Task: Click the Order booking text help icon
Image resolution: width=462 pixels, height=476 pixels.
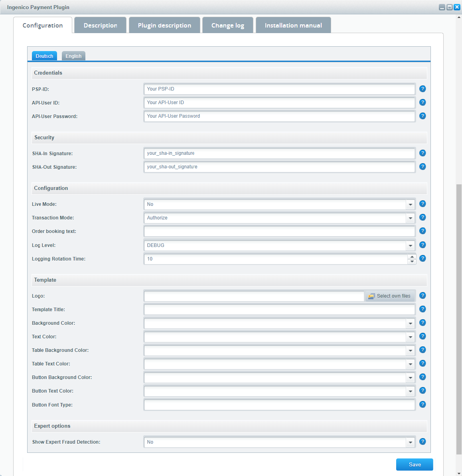Action: tap(422, 231)
